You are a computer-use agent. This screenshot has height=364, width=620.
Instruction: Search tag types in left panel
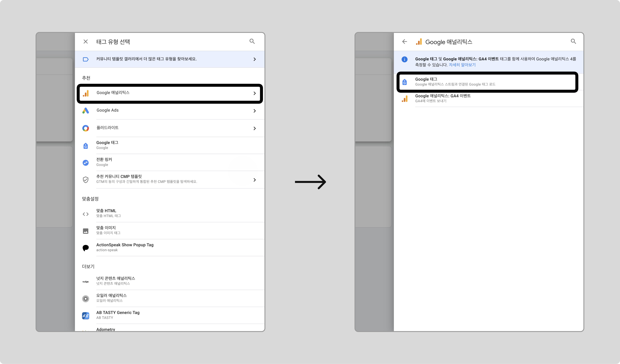coord(252,41)
